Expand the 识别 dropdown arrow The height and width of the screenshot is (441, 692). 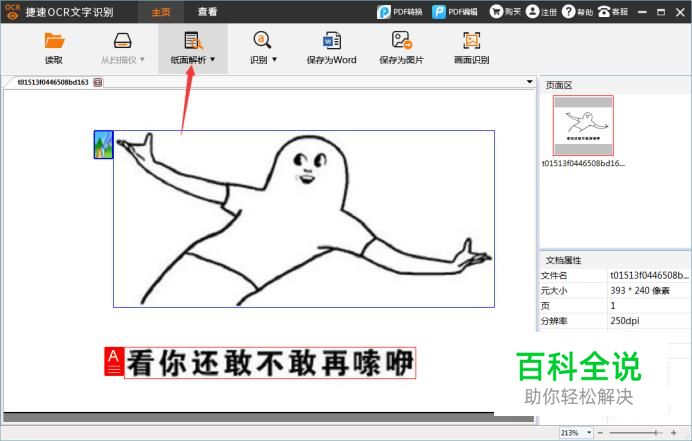[x=274, y=59]
